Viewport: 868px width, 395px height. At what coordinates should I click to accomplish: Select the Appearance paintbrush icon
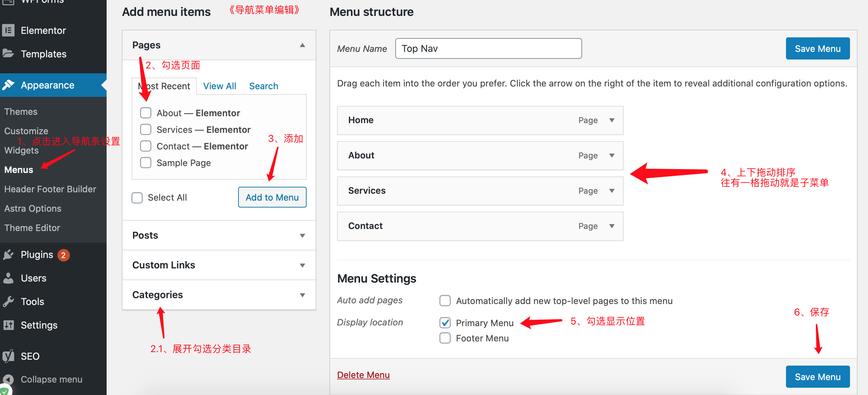[x=8, y=85]
